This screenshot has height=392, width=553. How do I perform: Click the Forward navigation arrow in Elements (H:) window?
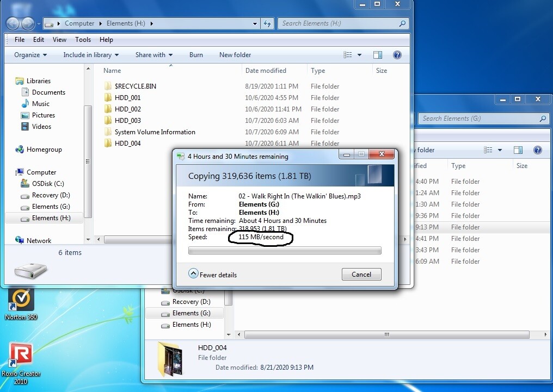pyautogui.click(x=28, y=23)
